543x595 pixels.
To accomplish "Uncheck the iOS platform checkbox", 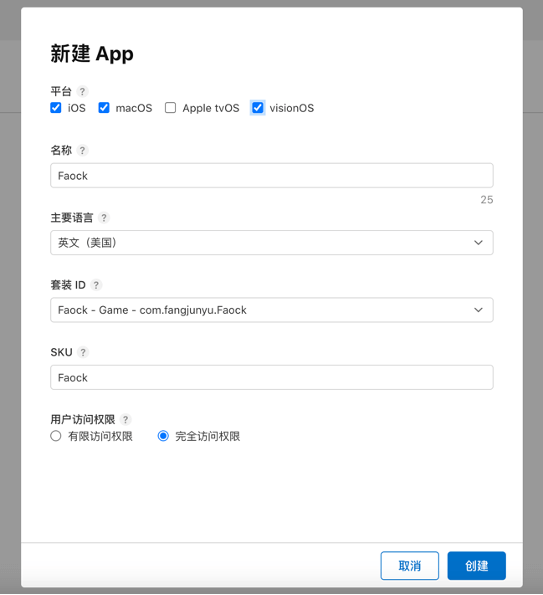I will click(56, 108).
